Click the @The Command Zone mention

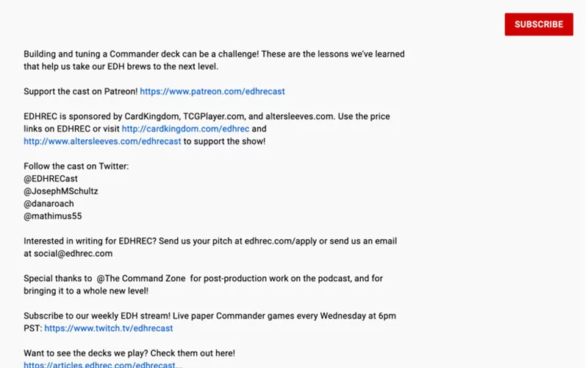141,278
